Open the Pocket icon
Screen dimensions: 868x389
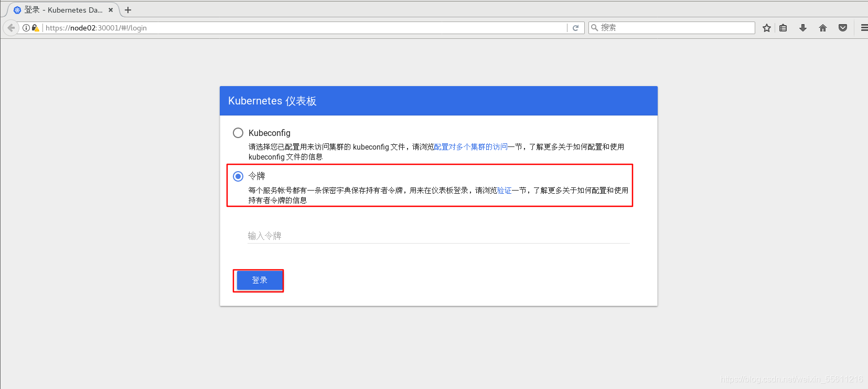pyautogui.click(x=843, y=28)
